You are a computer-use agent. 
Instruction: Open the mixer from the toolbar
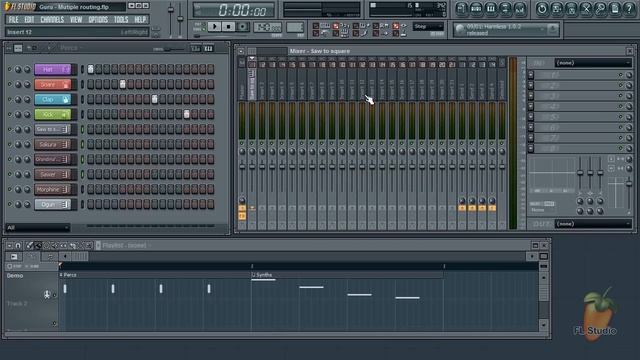[520, 9]
